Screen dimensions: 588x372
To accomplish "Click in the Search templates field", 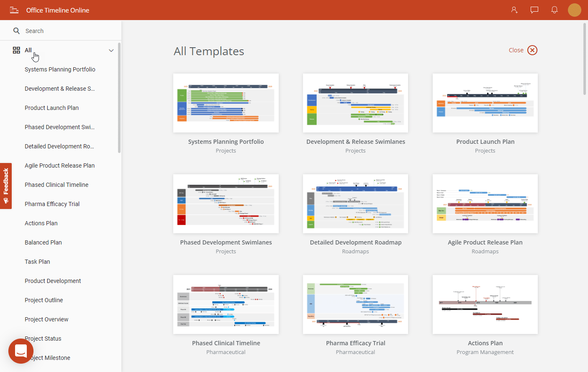I will point(61,31).
